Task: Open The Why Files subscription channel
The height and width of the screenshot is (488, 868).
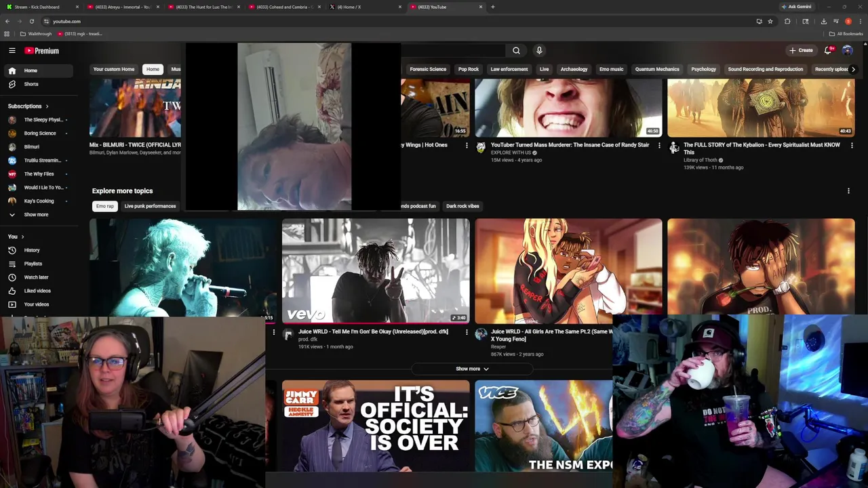Action: [x=39, y=174]
